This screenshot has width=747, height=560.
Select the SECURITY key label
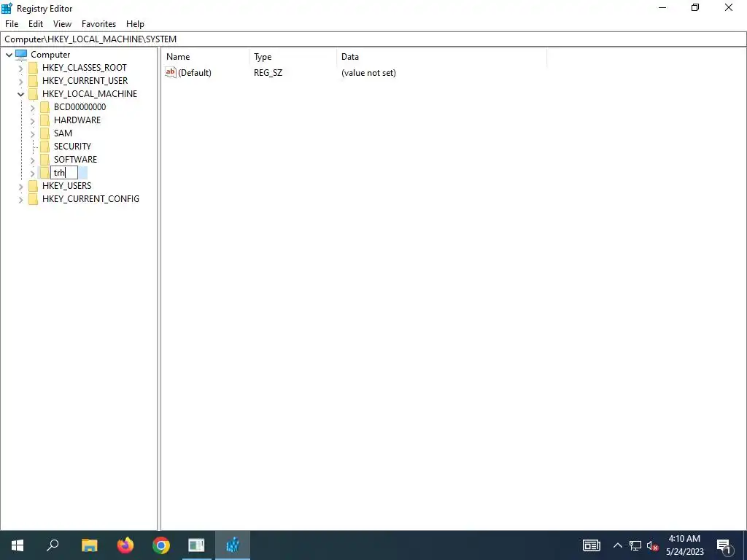[x=72, y=146]
